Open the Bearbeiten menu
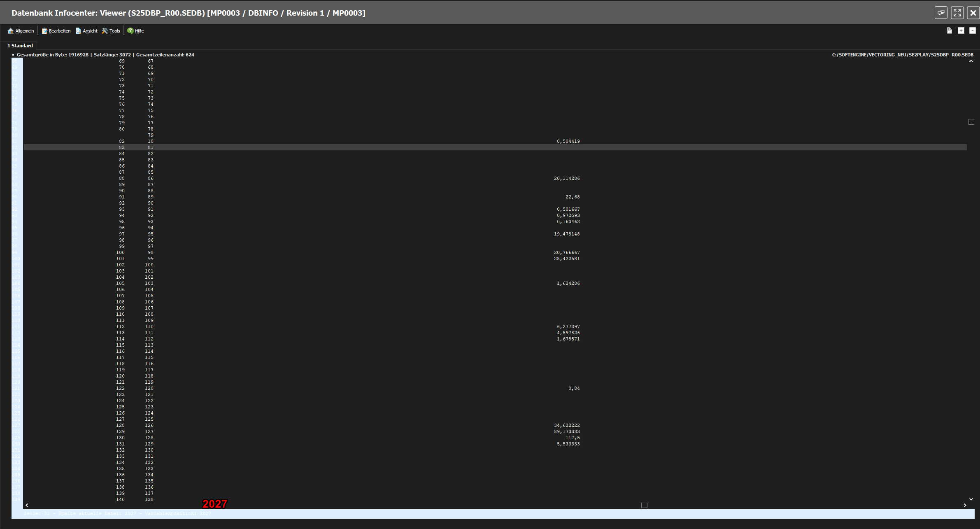Image resolution: width=980 pixels, height=529 pixels. [x=56, y=31]
